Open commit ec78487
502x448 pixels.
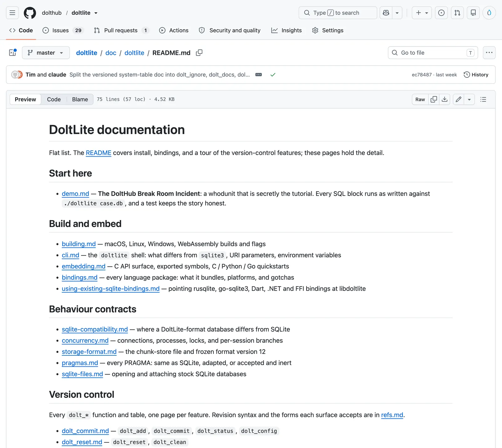tap(422, 75)
